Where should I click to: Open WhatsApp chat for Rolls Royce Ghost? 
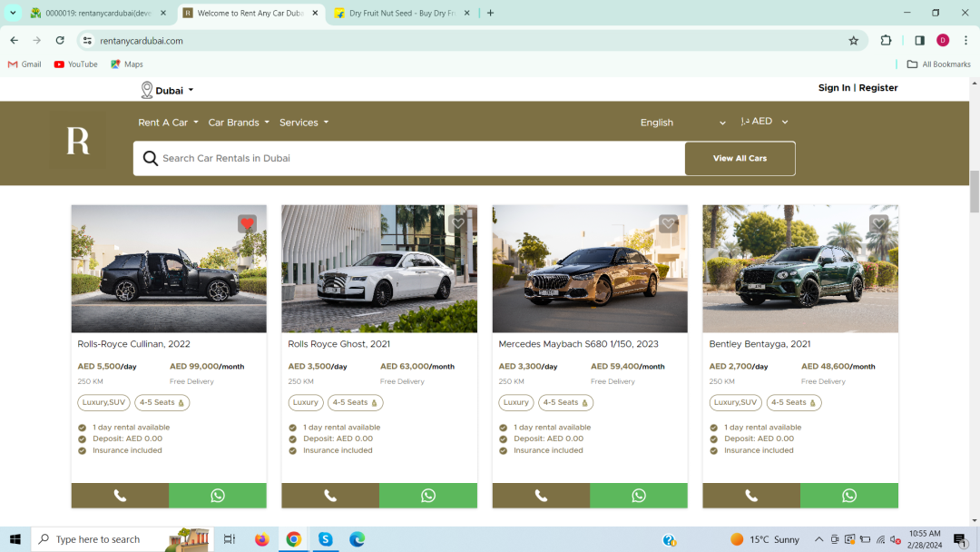427,496
